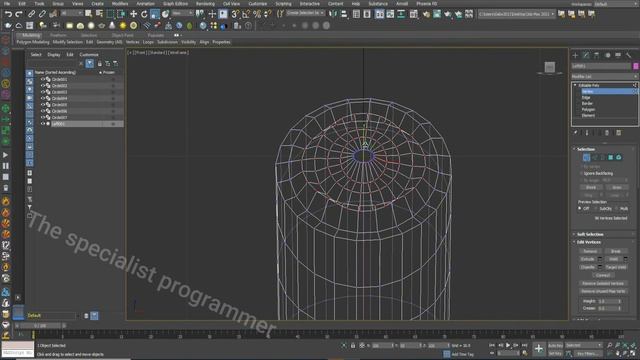This screenshot has width=640, height=360.
Task: Switch to the Motion command panel tab
Action: [607, 55]
